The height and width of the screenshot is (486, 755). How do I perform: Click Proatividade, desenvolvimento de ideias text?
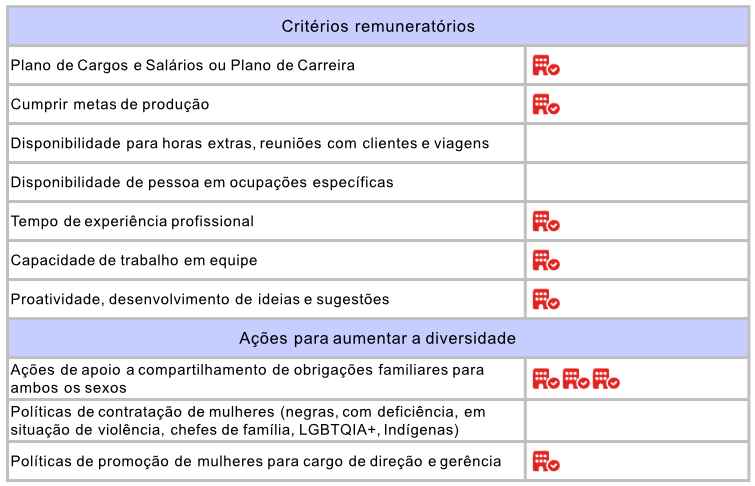pos(200,299)
